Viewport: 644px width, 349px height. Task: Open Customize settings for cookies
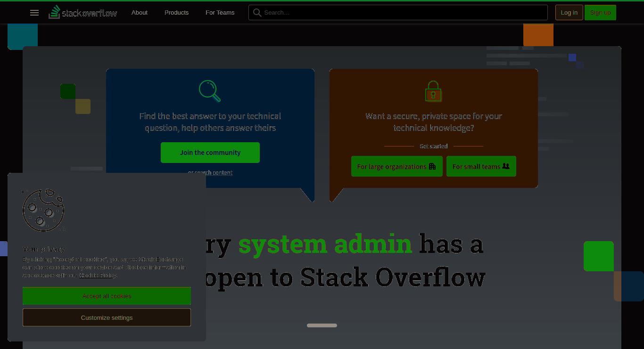click(x=107, y=317)
